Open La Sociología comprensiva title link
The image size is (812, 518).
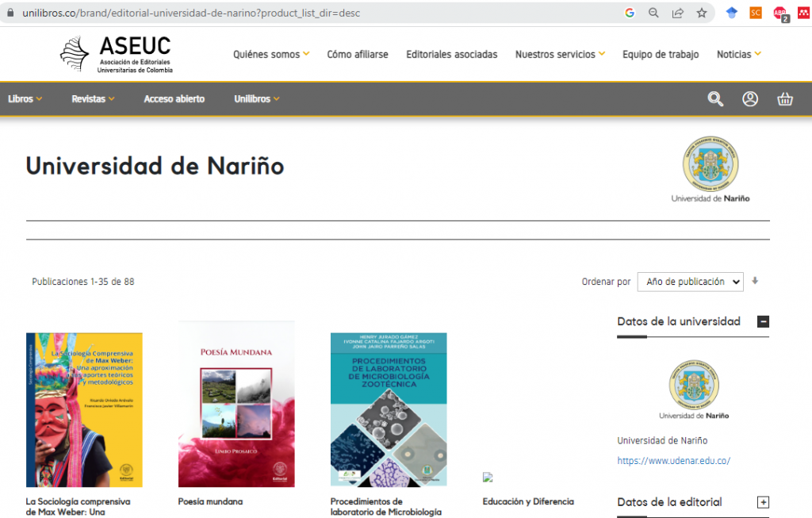79,507
